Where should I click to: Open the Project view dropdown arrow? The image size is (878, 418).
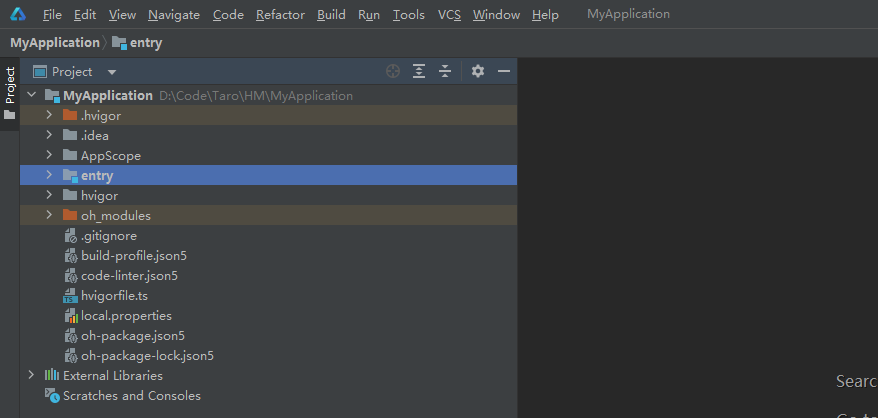[111, 72]
